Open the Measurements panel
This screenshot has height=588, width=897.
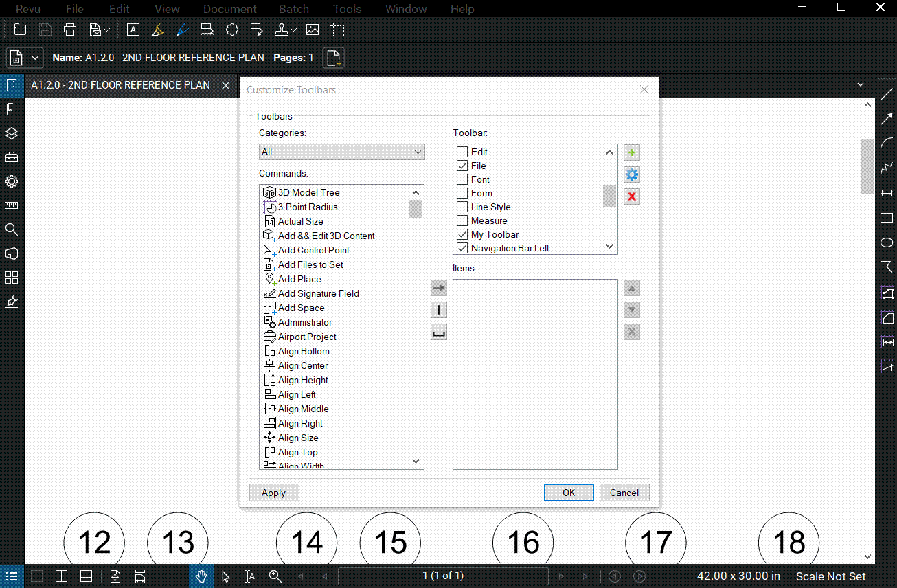point(11,204)
